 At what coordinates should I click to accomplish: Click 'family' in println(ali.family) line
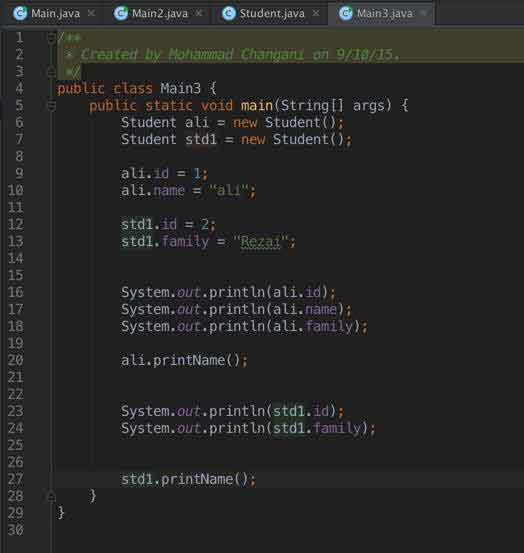pyautogui.click(x=329, y=327)
